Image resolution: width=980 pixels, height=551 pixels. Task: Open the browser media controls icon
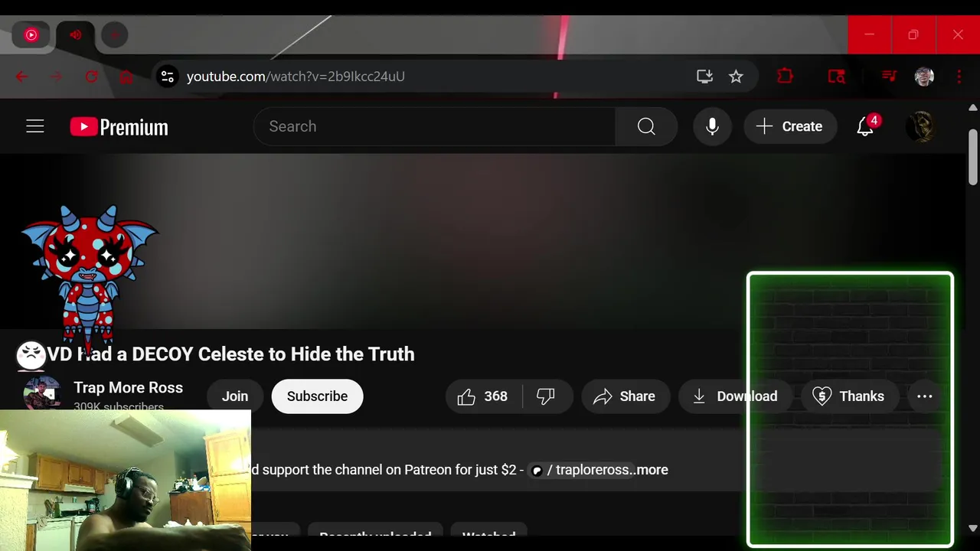[x=889, y=76]
